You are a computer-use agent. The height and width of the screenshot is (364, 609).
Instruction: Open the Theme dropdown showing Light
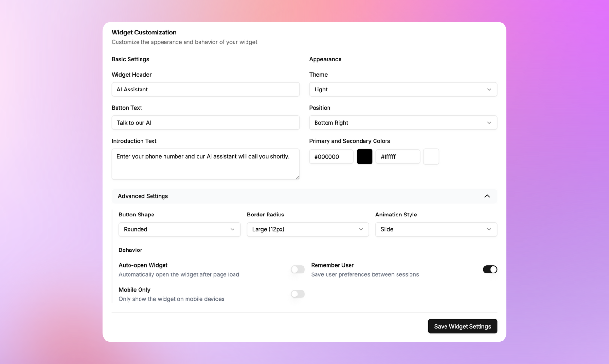(403, 90)
